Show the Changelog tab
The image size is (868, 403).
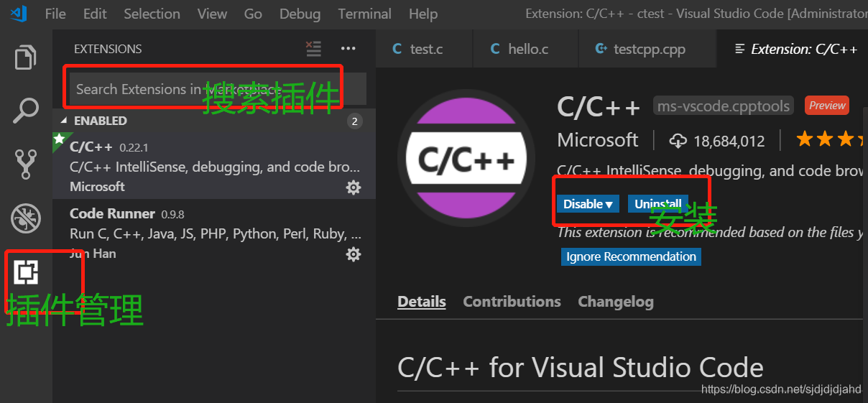click(x=616, y=302)
